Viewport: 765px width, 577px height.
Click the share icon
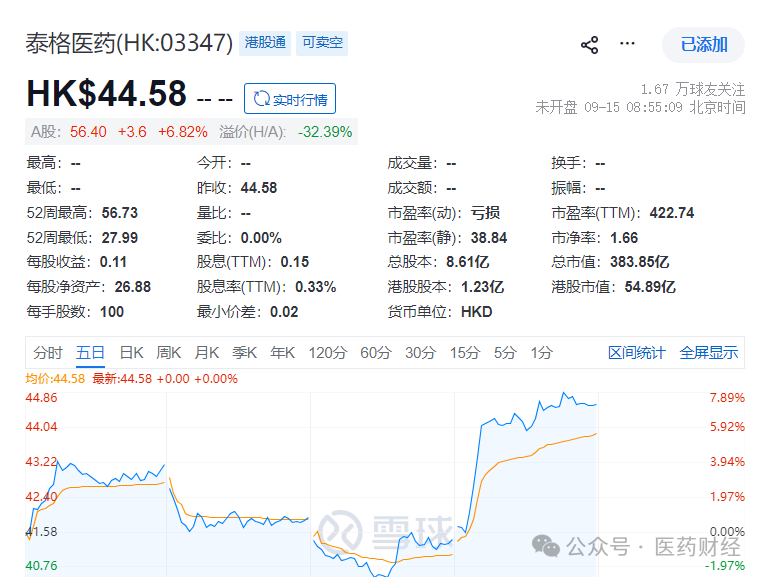[x=589, y=45]
